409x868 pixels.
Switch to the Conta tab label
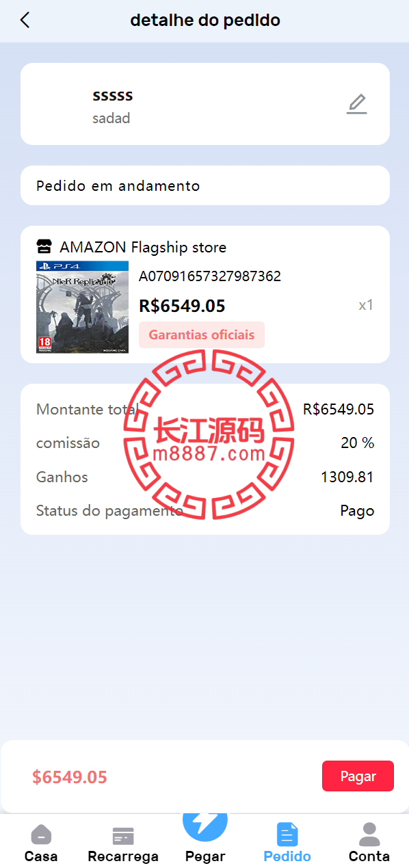(369, 856)
